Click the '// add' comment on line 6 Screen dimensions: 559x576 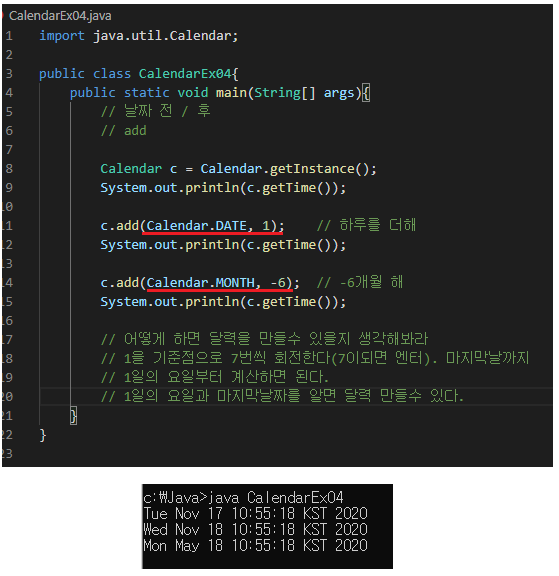pos(124,130)
